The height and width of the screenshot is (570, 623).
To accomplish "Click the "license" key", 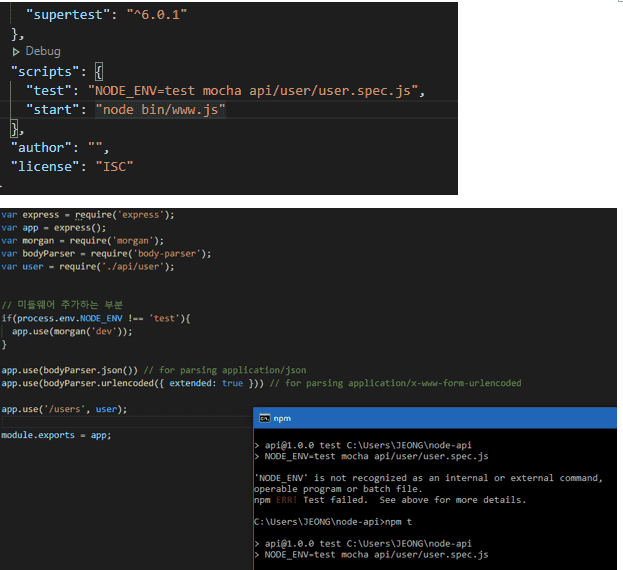I will [x=44, y=166].
